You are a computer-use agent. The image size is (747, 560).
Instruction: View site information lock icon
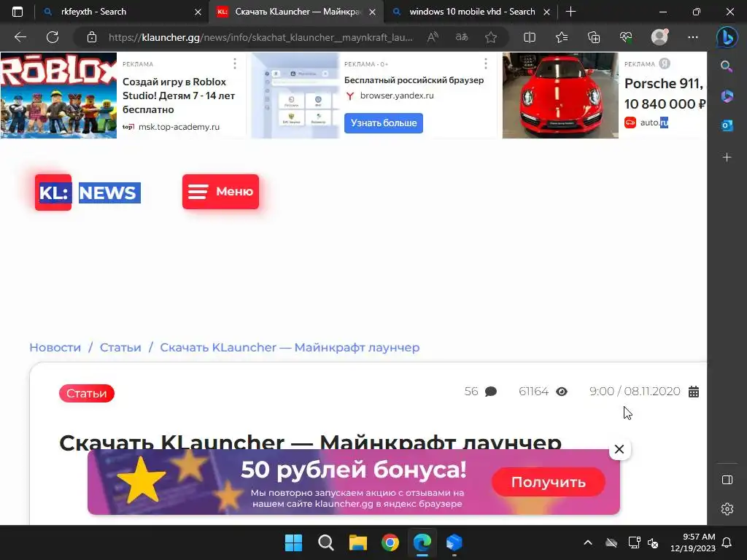point(92,37)
